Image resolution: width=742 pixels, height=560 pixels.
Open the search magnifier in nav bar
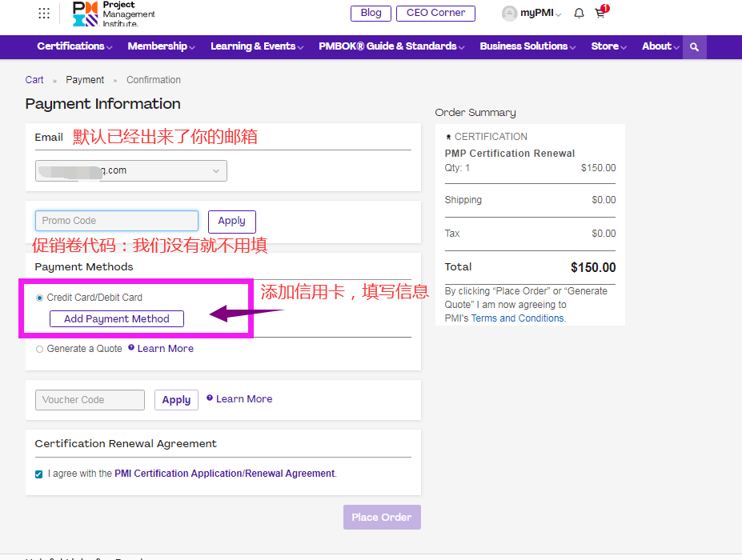click(694, 47)
